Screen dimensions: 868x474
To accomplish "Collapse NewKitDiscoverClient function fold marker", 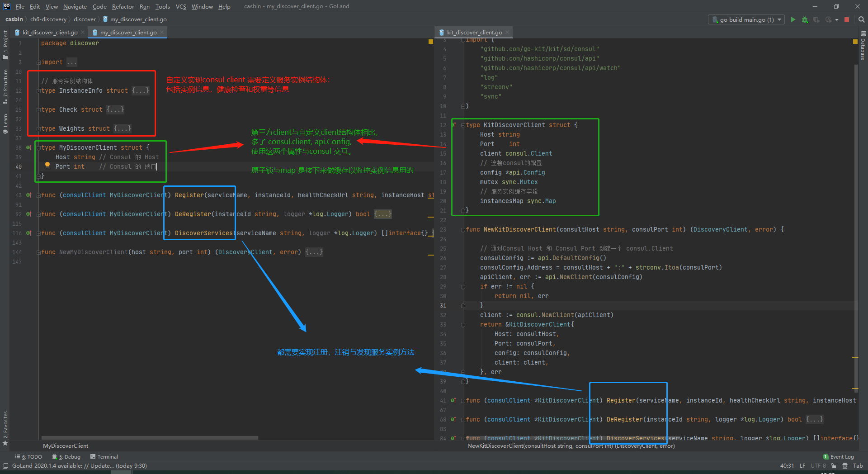I will [x=463, y=230].
